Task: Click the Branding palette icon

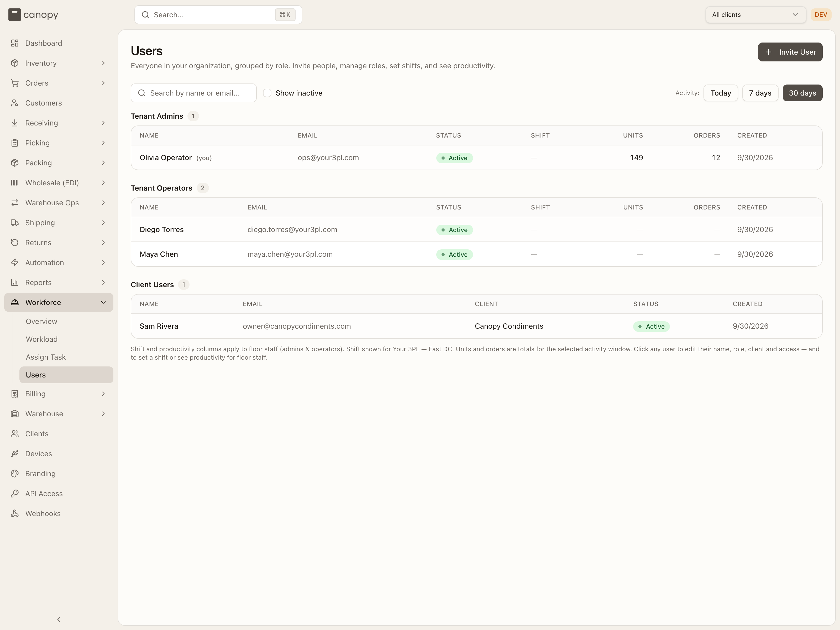Action: [x=15, y=474]
